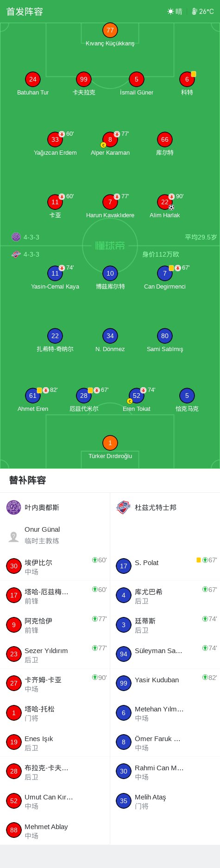Tap the temperature thermometer icon
Viewport: 220px width, 868px height.
(x=195, y=12)
